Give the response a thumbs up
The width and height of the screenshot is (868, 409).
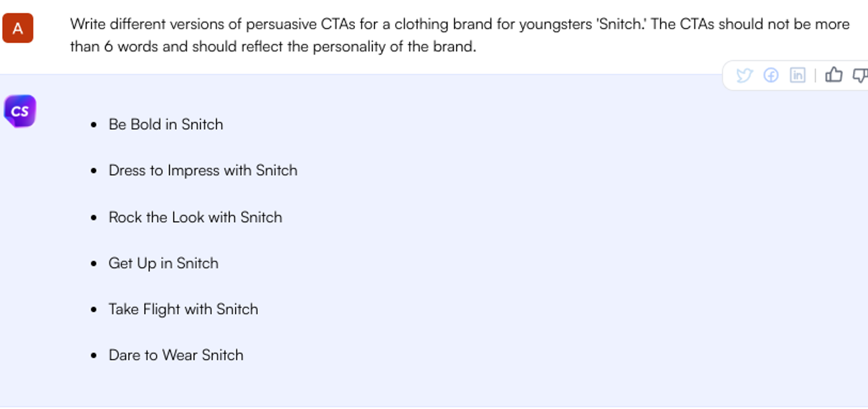(834, 75)
